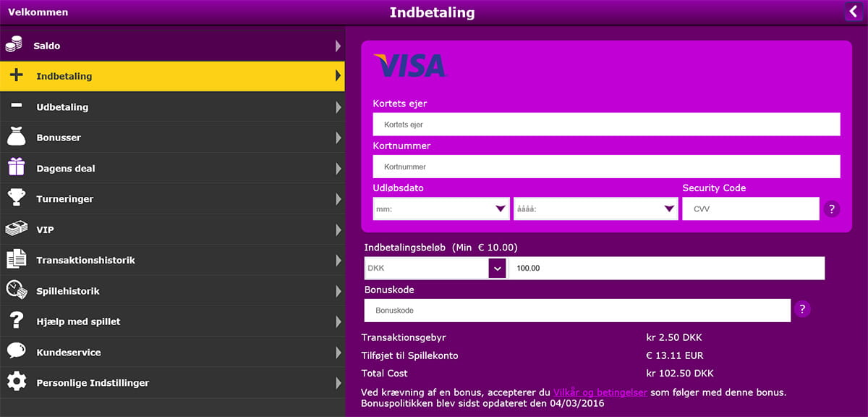The image size is (868, 417).
Task: Expand the Bonusser row arrow
Action: 338,138
